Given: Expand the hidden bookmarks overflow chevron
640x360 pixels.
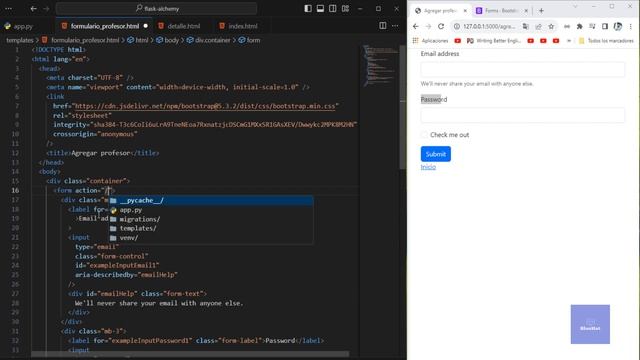Looking at the screenshot, I should 569,40.
